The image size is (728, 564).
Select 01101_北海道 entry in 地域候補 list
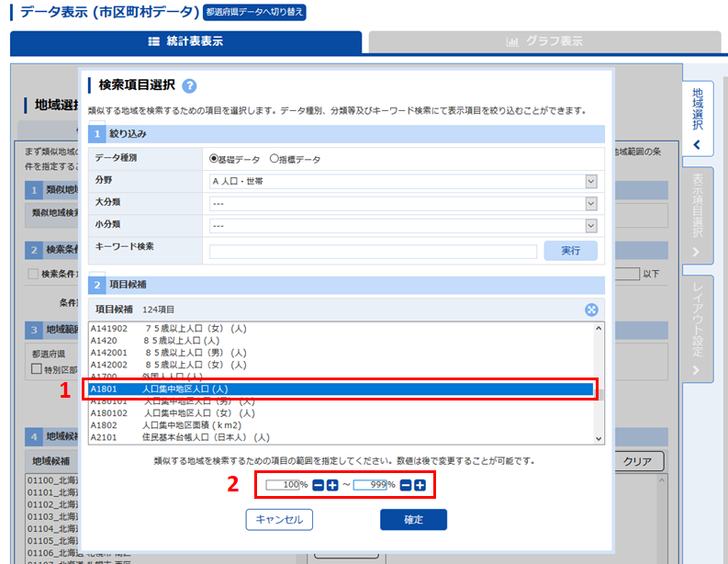[x=53, y=492]
